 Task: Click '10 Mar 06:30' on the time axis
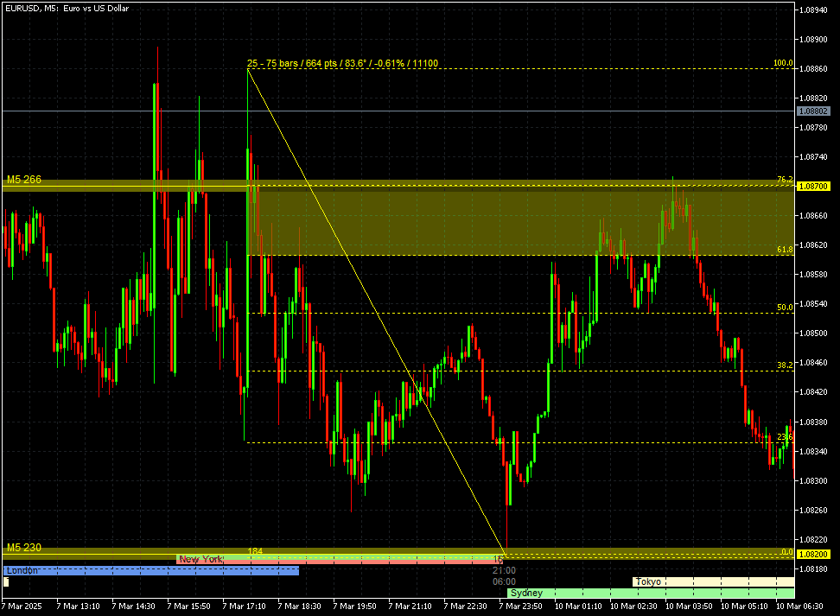[800, 606]
